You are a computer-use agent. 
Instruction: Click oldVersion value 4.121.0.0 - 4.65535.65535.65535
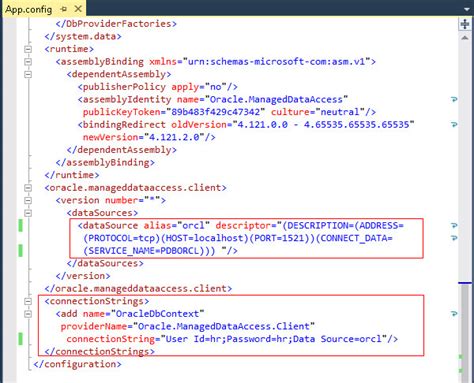coord(323,125)
